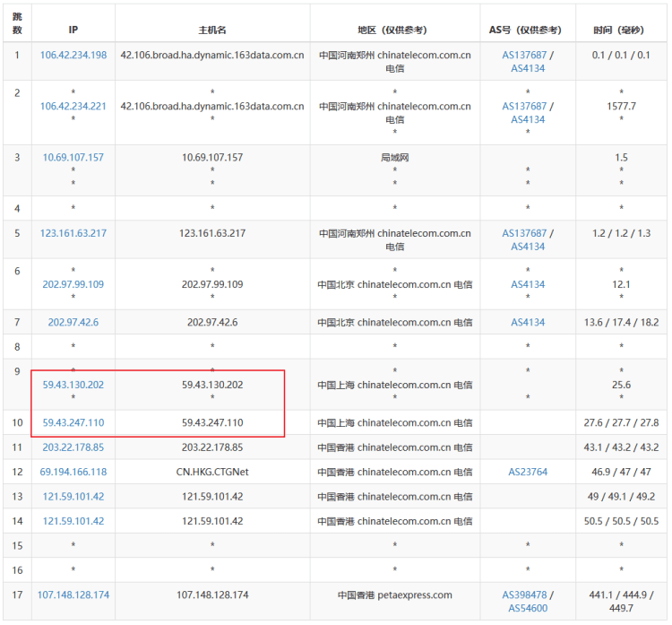672x625 pixels.
Task: Select hostname text 59.43.247.110 in 主机名 column
Action: pos(212,422)
